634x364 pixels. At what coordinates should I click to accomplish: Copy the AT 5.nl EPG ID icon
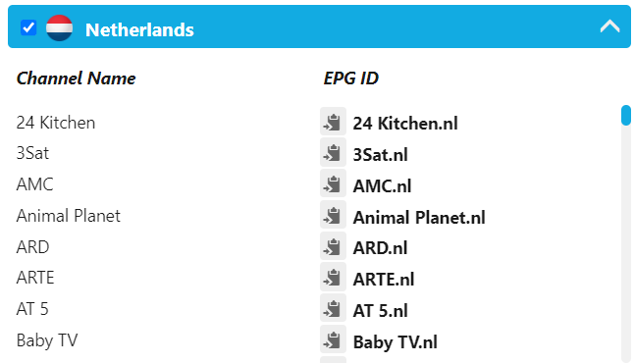click(333, 308)
